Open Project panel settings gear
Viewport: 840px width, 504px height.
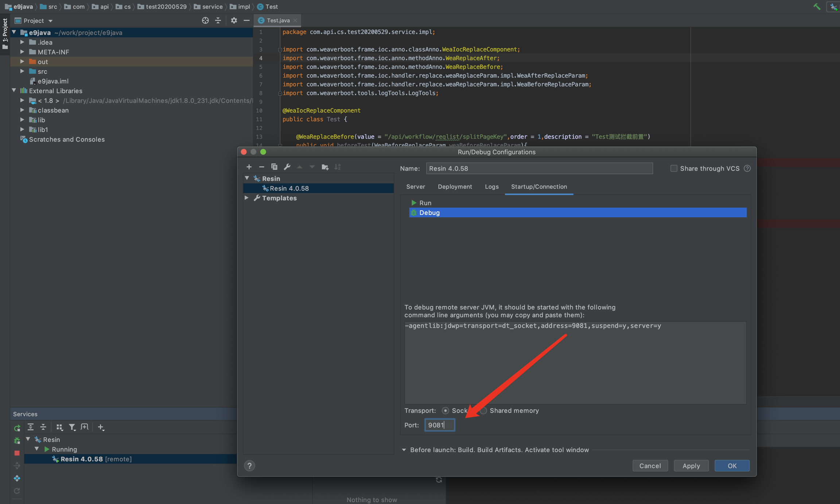pyautogui.click(x=234, y=20)
